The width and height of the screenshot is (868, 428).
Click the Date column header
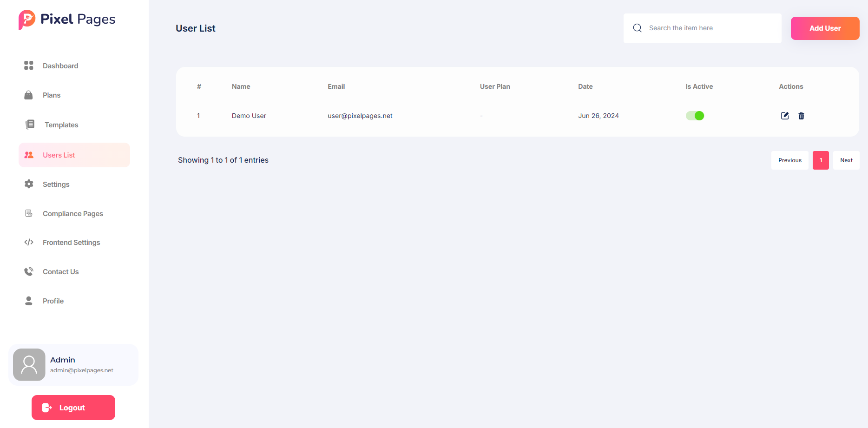point(585,86)
